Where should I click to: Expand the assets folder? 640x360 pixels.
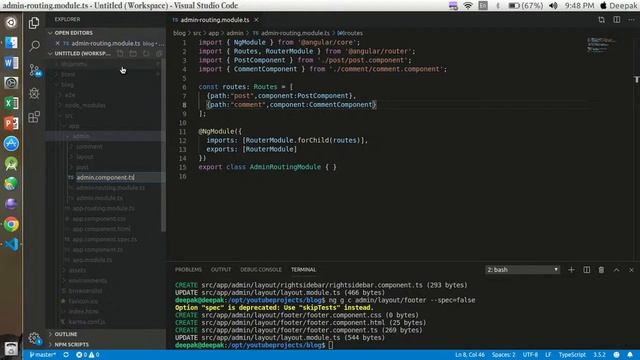(x=77, y=270)
